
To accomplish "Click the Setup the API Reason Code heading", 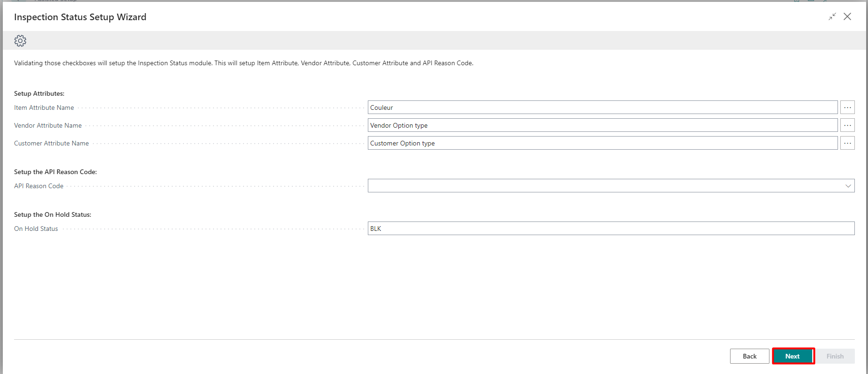I will point(55,172).
